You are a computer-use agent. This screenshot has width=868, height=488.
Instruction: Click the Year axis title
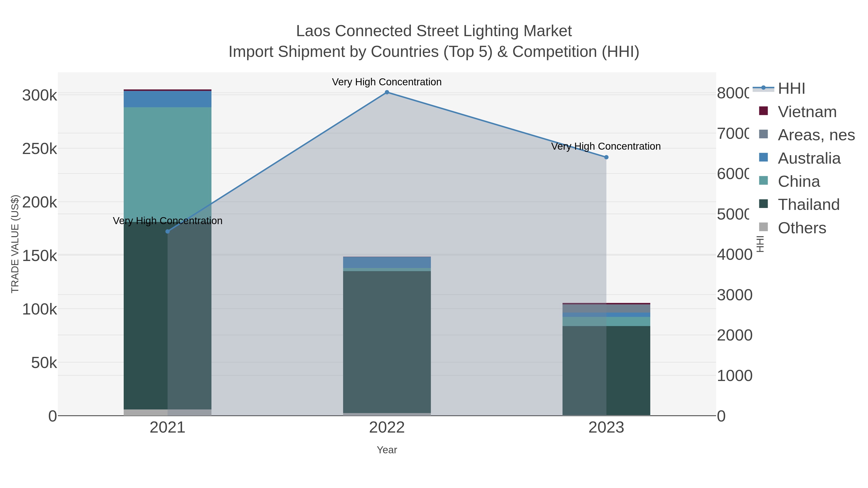click(387, 450)
